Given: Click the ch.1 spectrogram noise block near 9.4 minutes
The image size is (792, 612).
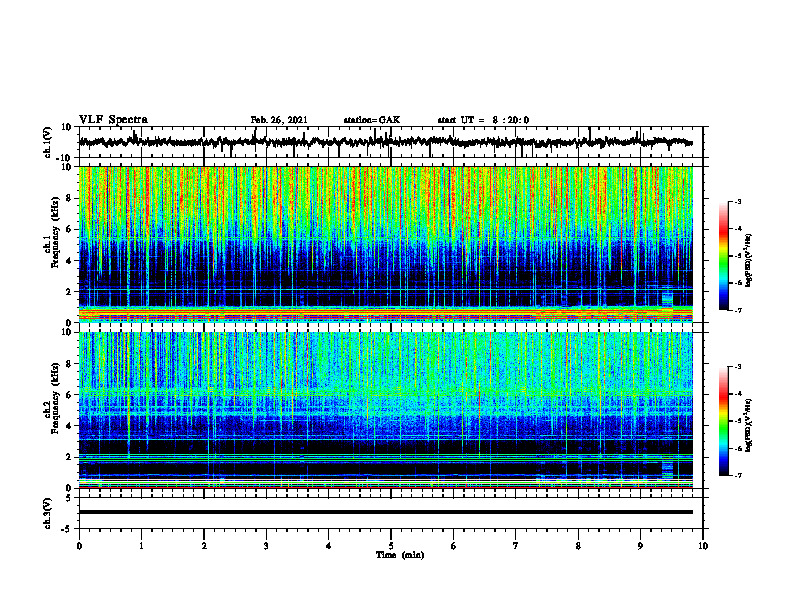Looking at the screenshot, I should [668, 297].
